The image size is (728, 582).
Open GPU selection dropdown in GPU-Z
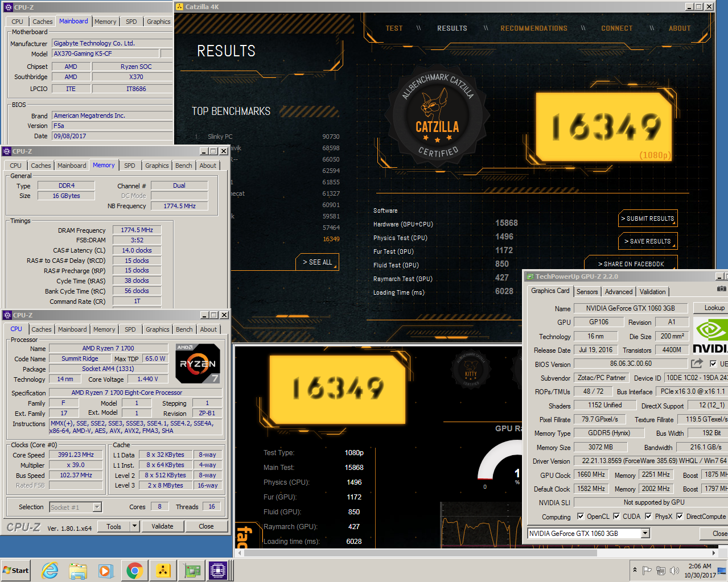645,533
